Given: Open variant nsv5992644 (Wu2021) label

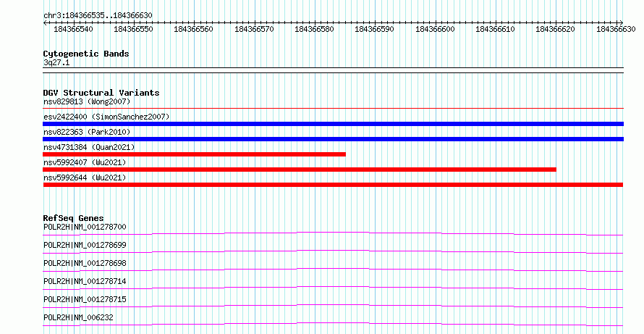Looking at the screenshot, I should [85, 178].
